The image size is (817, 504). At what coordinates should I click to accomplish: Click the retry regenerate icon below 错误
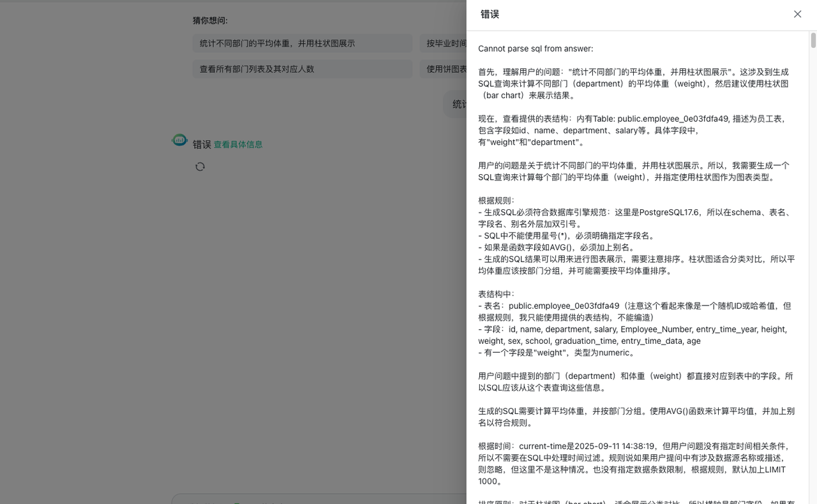pyautogui.click(x=200, y=167)
